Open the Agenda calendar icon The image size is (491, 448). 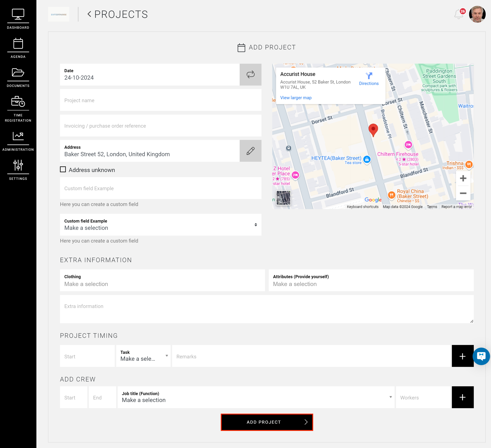pos(18,44)
